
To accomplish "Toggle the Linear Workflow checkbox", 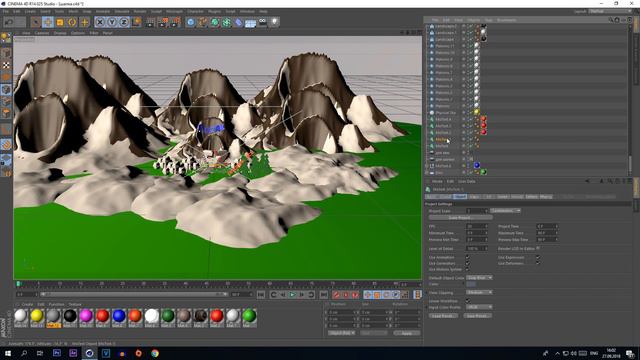I will point(467,301).
